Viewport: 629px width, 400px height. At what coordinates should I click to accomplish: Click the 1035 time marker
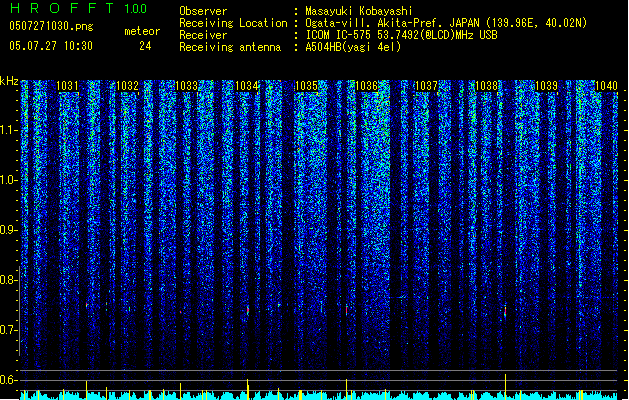(306, 86)
